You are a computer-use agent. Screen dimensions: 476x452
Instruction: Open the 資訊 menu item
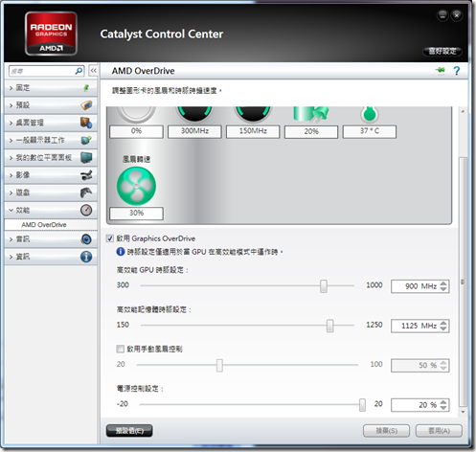click(51, 257)
